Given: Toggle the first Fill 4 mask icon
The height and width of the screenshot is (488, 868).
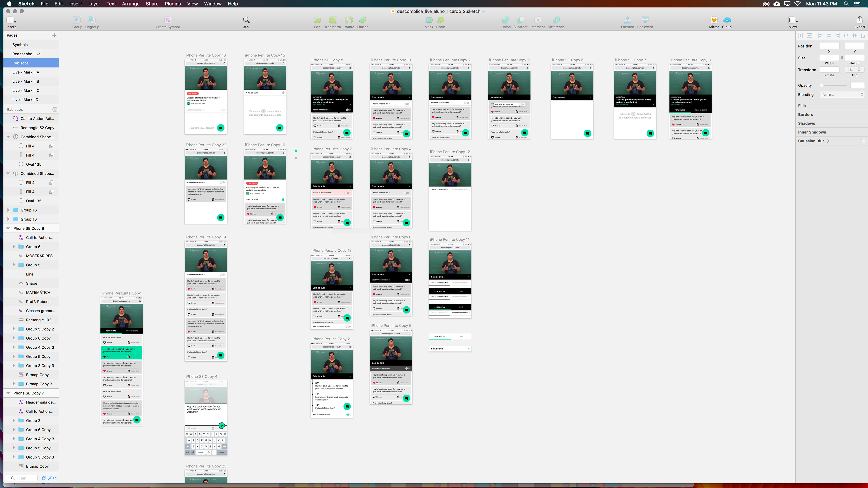Looking at the screenshot, I should tap(51, 146).
